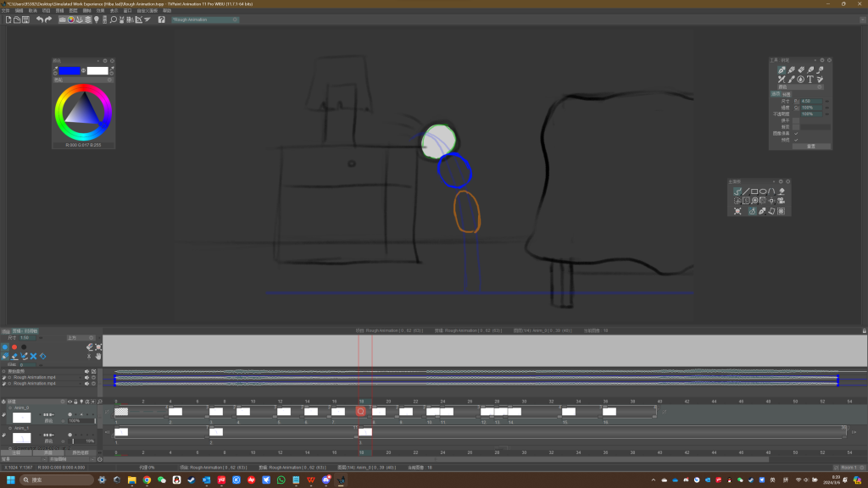The width and height of the screenshot is (868, 488).
Task: Toggle visibility circle of Anim_0 layer
Action: pos(70,413)
